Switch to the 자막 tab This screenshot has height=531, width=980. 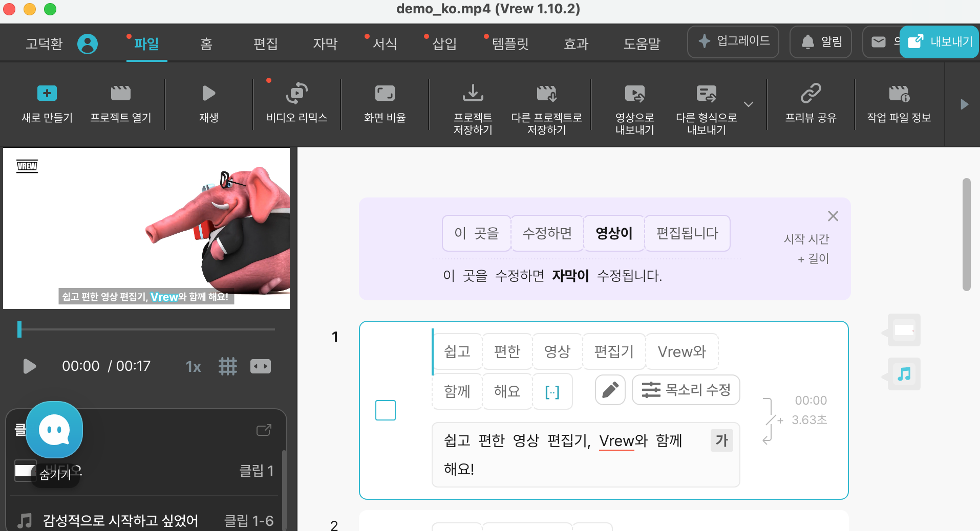[325, 44]
